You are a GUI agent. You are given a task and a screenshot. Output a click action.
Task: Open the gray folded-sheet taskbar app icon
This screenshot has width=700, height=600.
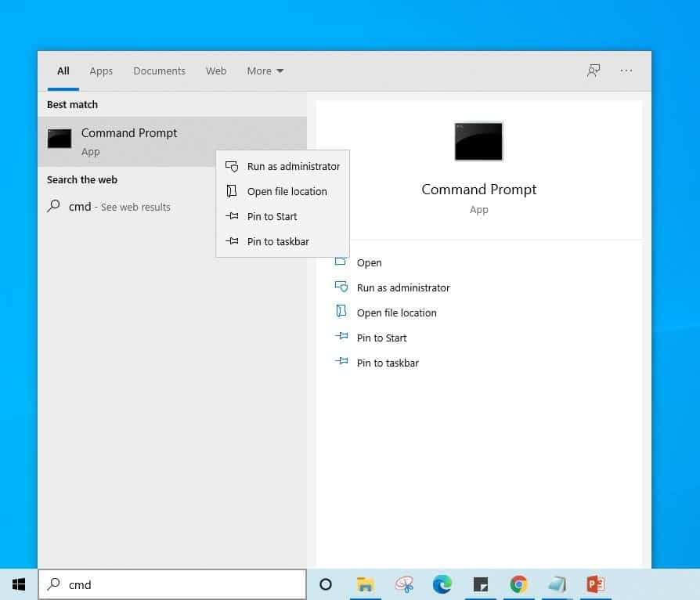[557, 584]
